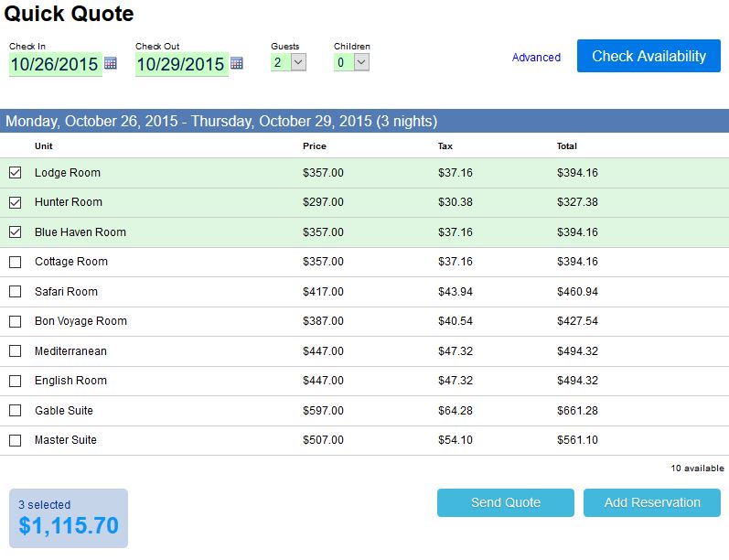This screenshot has width=729, height=560.
Task: Select the Safari Room checkbox
Action: [x=15, y=292]
